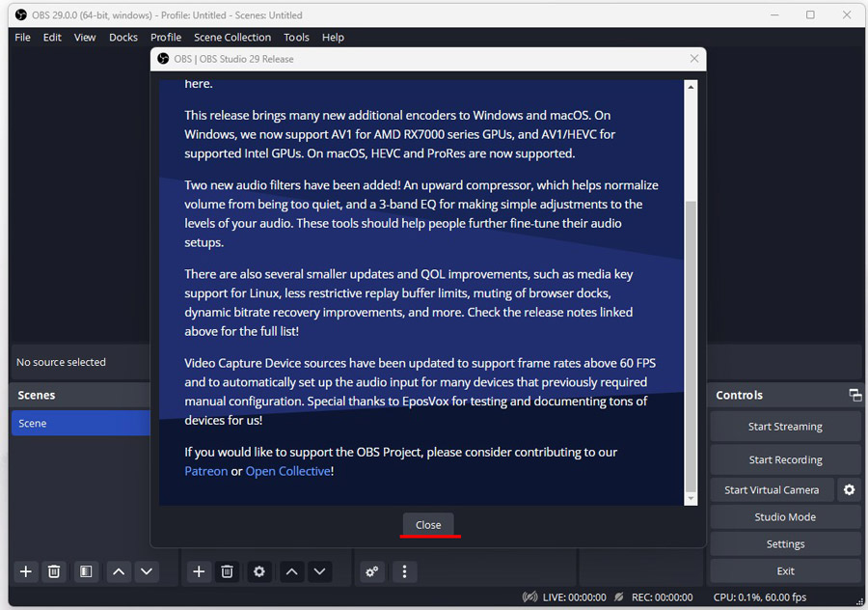Move scene down with the down arrow
This screenshot has height=610, width=868.
coord(147,571)
